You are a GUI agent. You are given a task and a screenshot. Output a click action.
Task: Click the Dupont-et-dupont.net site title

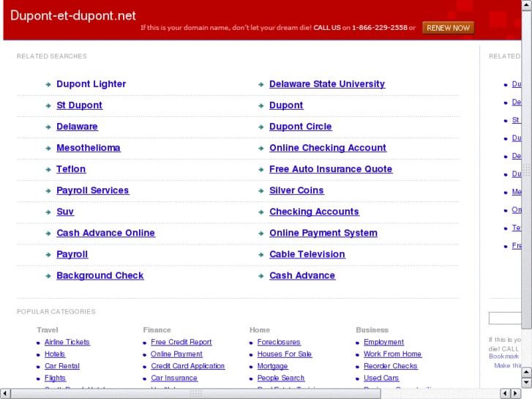(73, 15)
